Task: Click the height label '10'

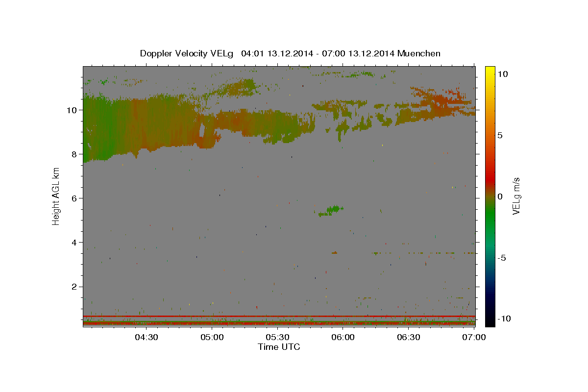Action: click(x=73, y=110)
